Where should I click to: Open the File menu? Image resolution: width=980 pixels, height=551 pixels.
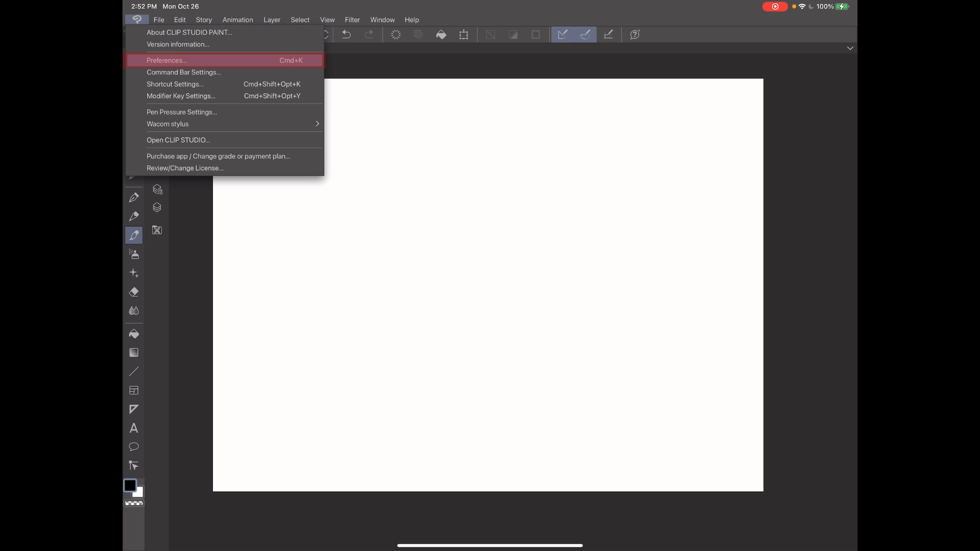[159, 20]
